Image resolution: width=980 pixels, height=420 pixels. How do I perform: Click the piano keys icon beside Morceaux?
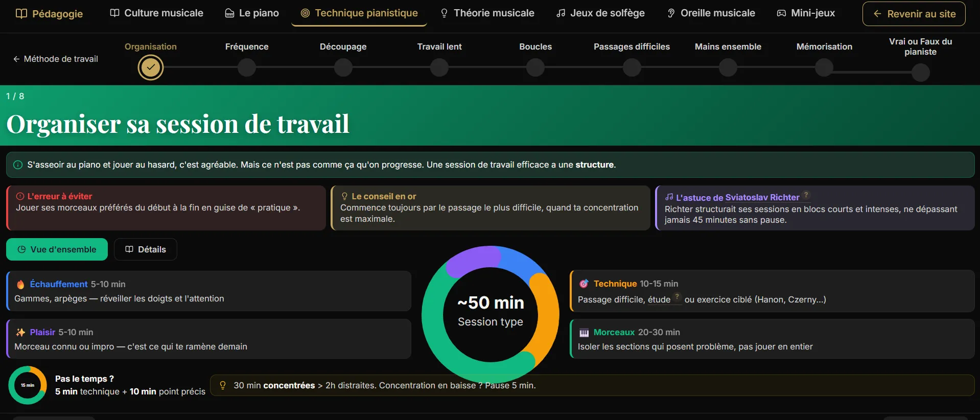pos(584,333)
